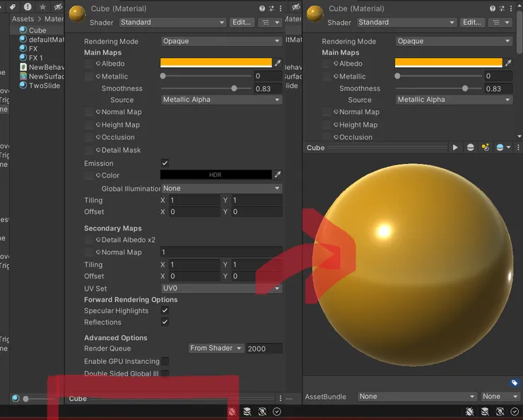Click the Render Queue value field
The width and height of the screenshot is (523, 420).
[264, 349]
